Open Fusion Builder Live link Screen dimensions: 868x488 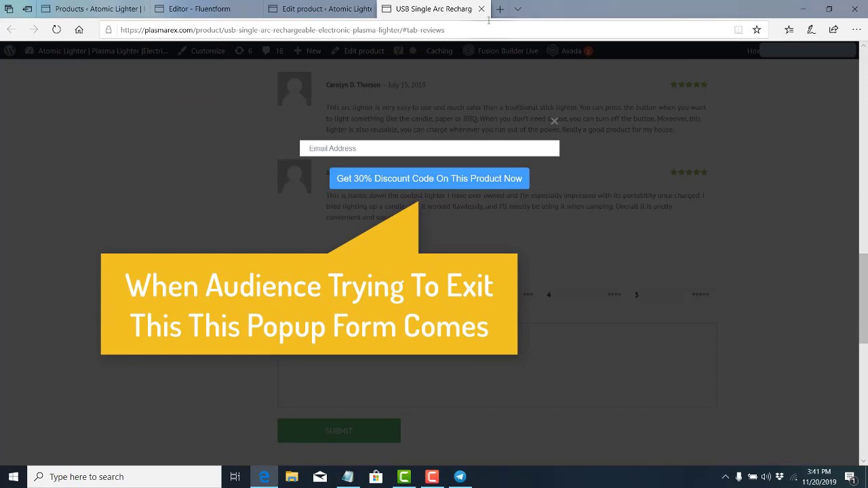500,51
